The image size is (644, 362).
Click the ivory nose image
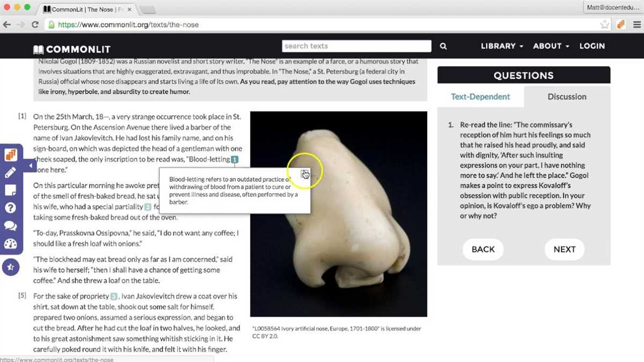tap(339, 214)
